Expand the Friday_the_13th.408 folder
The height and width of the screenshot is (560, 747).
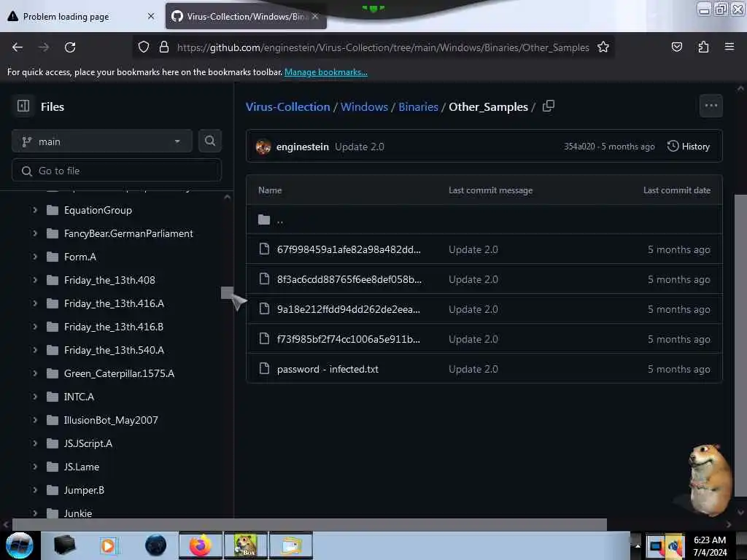coord(35,279)
